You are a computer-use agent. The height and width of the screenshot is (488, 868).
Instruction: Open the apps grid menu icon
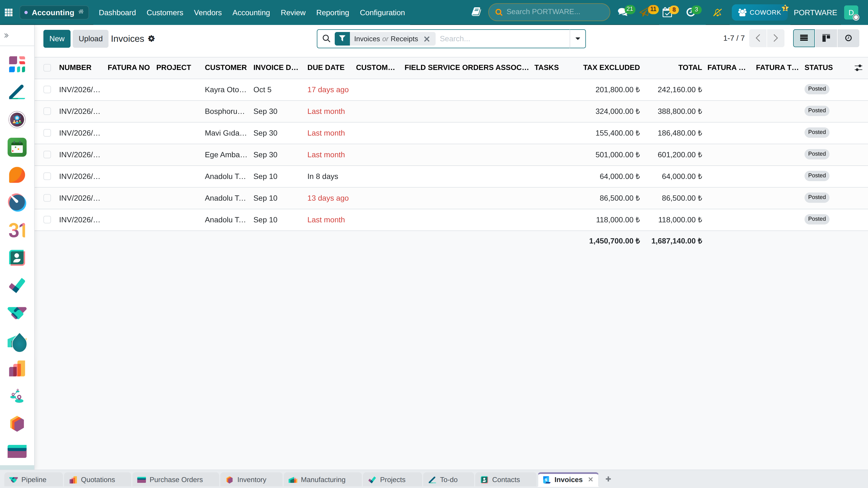pos(9,12)
